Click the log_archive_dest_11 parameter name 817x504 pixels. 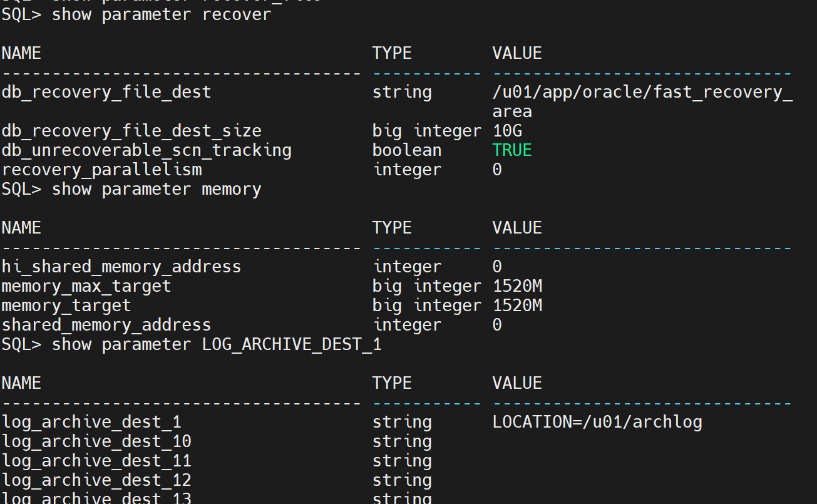coord(96,461)
